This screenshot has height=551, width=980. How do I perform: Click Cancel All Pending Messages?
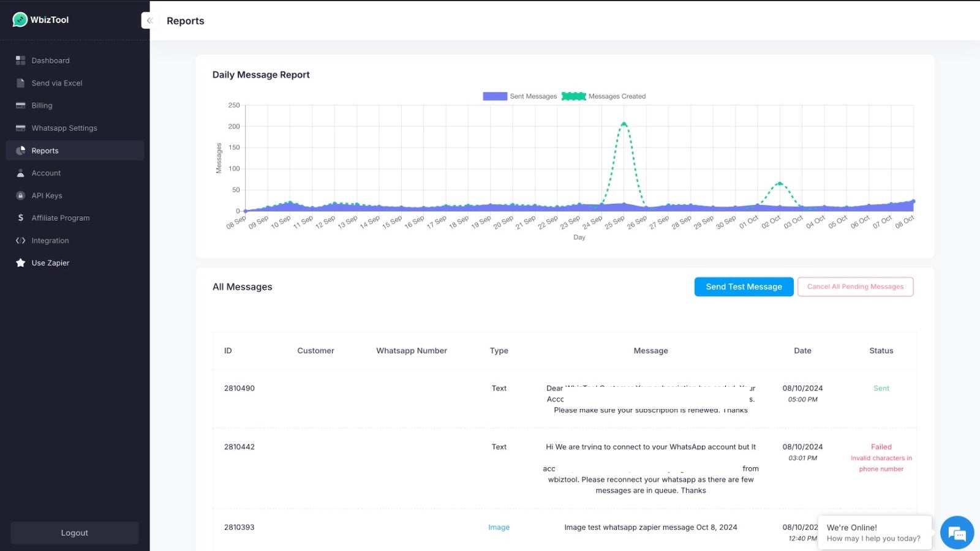click(x=855, y=287)
